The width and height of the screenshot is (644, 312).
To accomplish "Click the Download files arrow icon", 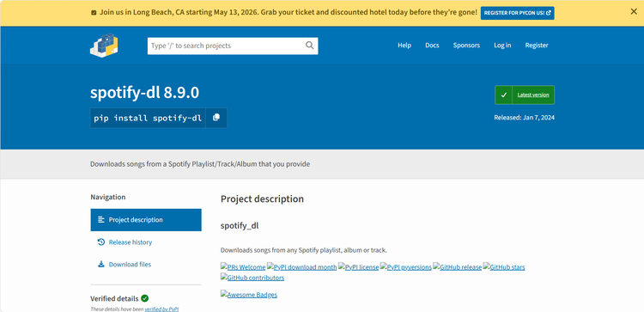I will coord(101,265).
